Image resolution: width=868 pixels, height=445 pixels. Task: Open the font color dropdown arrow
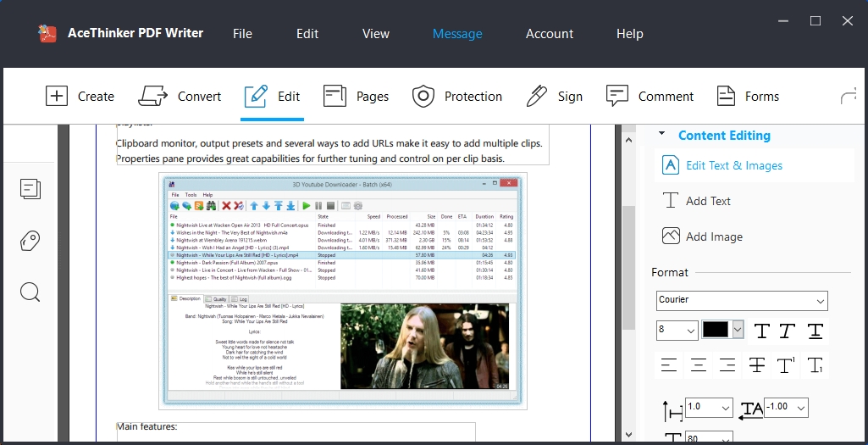[738, 329]
